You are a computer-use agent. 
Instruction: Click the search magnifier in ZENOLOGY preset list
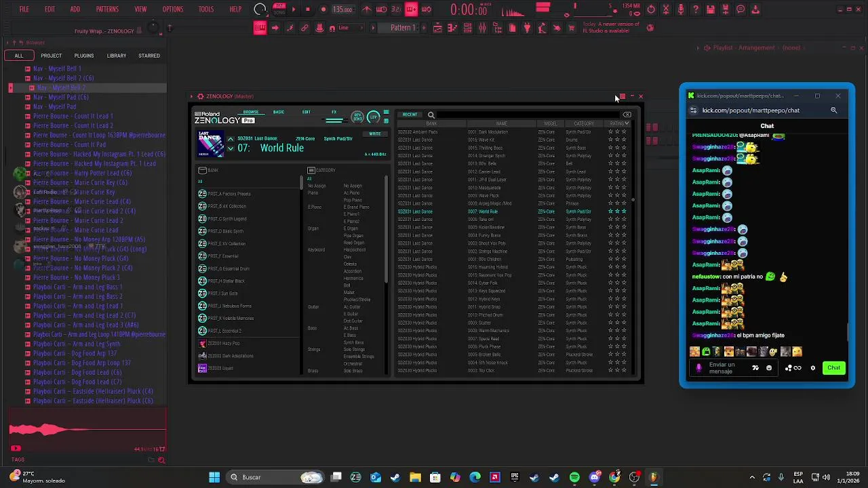pos(431,115)
